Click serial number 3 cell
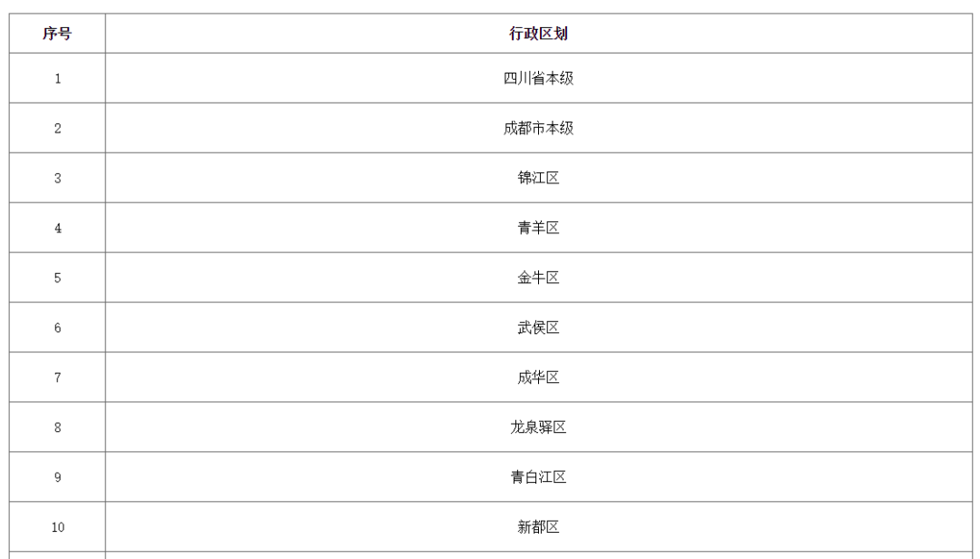Viewport: 980px width, 559px height. point(57,178)
